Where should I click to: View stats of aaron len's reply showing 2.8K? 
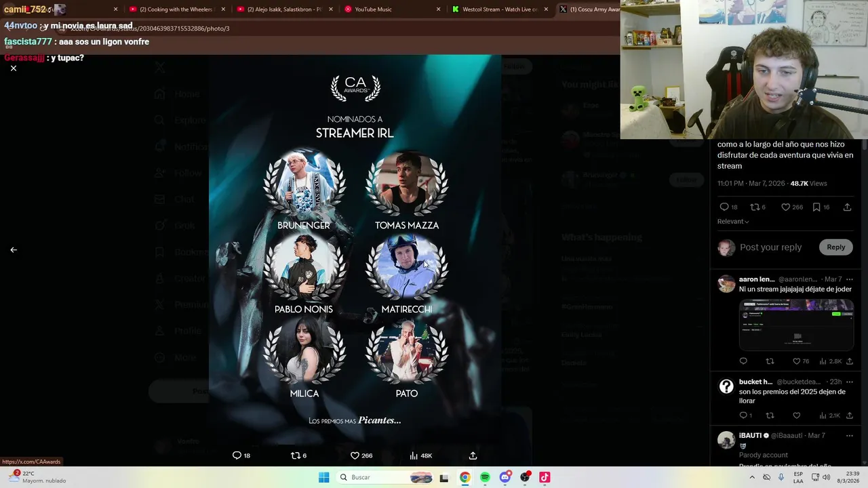point(831,361)
